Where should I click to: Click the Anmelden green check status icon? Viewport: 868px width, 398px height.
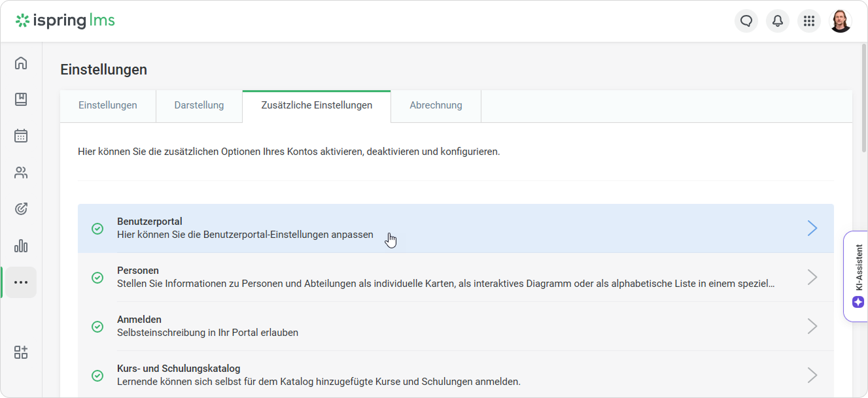[x=97, y=326]
